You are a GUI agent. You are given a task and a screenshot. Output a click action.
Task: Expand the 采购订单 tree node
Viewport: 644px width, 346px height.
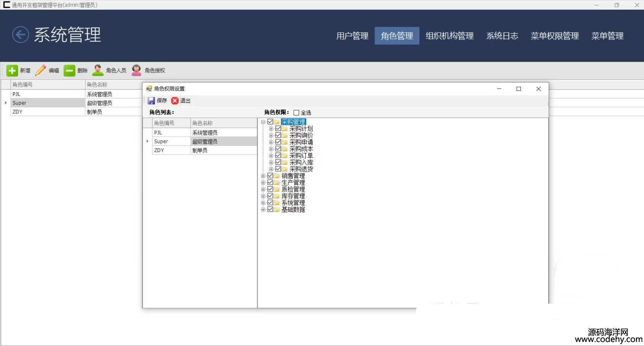coord(271,156)
